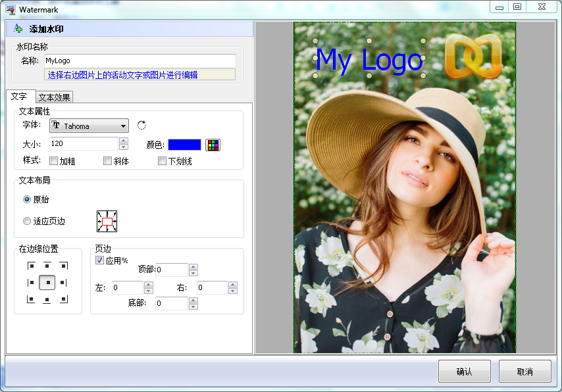Click the 取消 cancel button
Screen dimensions: 562x392
click(524, 372)
